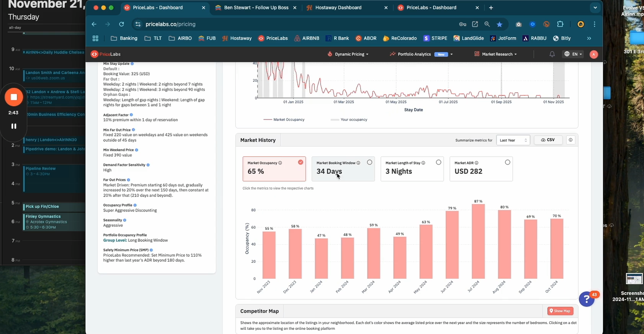Click info icon in Market History header
The width and height of the screenshot is (644, 334).
point(570,140)
